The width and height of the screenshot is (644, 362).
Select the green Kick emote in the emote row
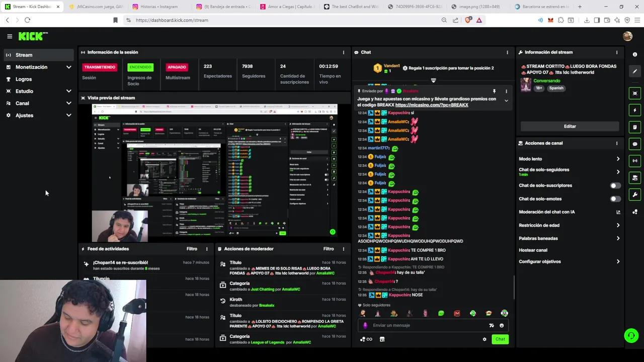click(x=441, y=313)
